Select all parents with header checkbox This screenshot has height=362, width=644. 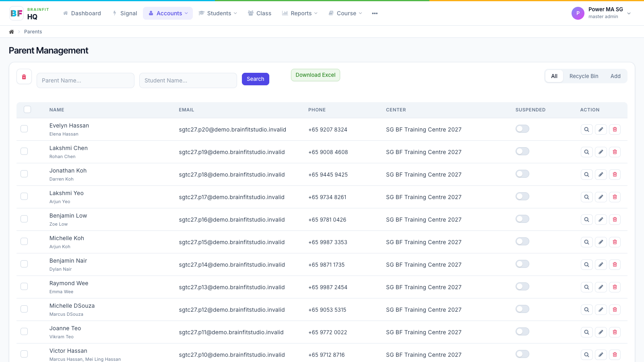coord(27,109)
